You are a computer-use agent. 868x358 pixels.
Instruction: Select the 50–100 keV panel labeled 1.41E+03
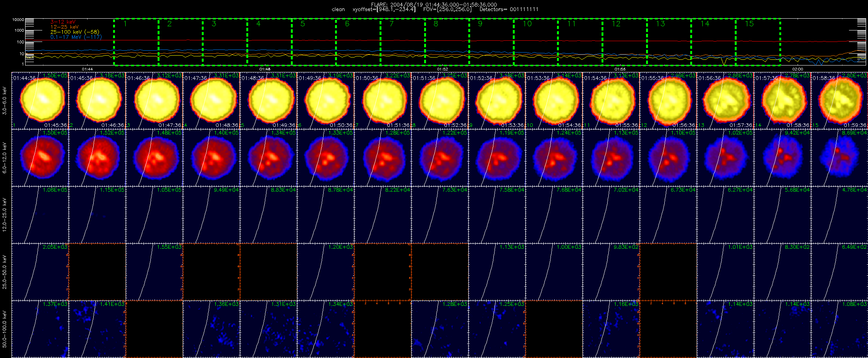pos(97,329)
